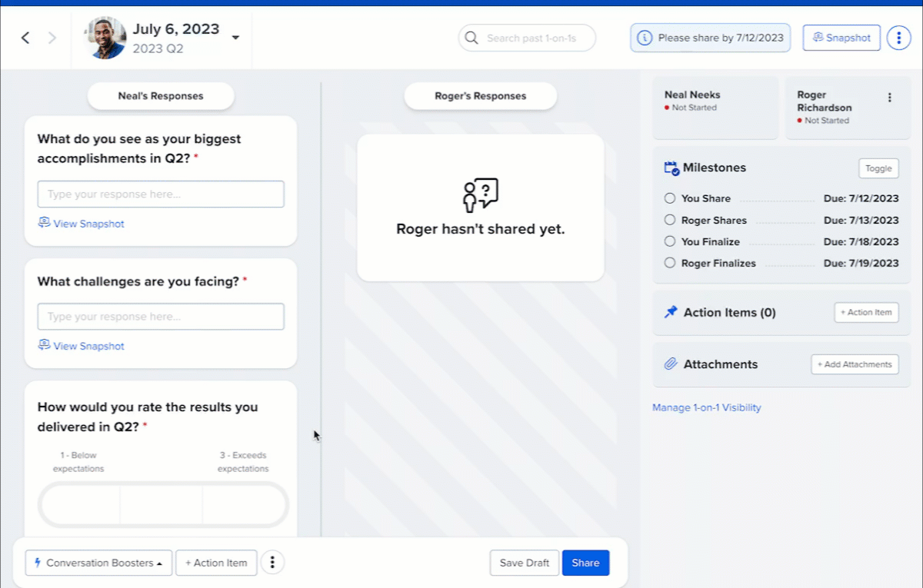
Task: Open the Snapshot button in the header
Action: [x=841, y=38]
